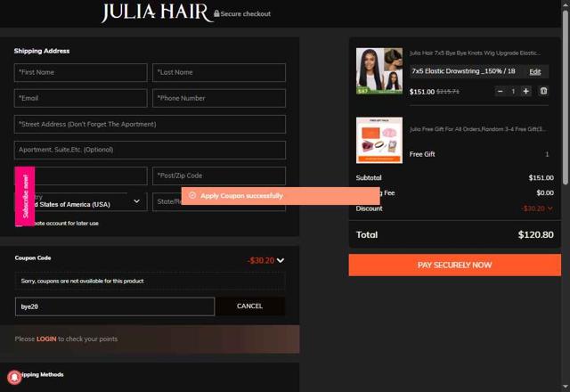
Task: Decrease wig quantity with minus button
Action: [x=501, y=91]
